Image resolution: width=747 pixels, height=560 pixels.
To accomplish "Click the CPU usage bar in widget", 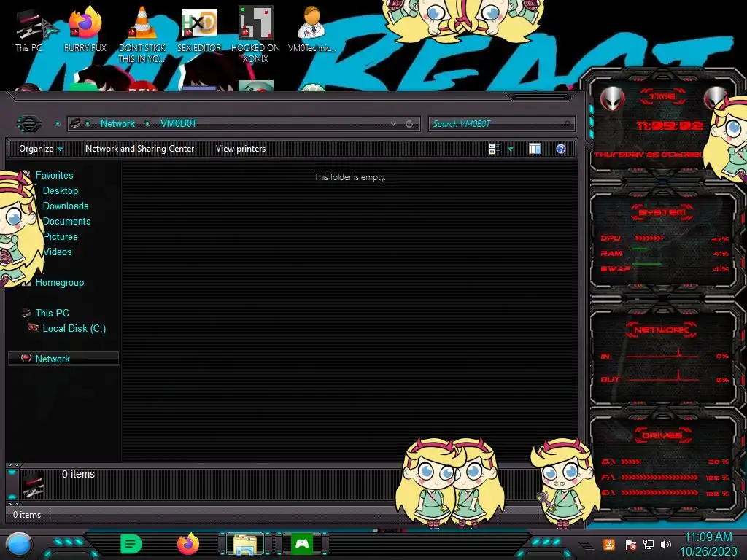I will (649, 238).
